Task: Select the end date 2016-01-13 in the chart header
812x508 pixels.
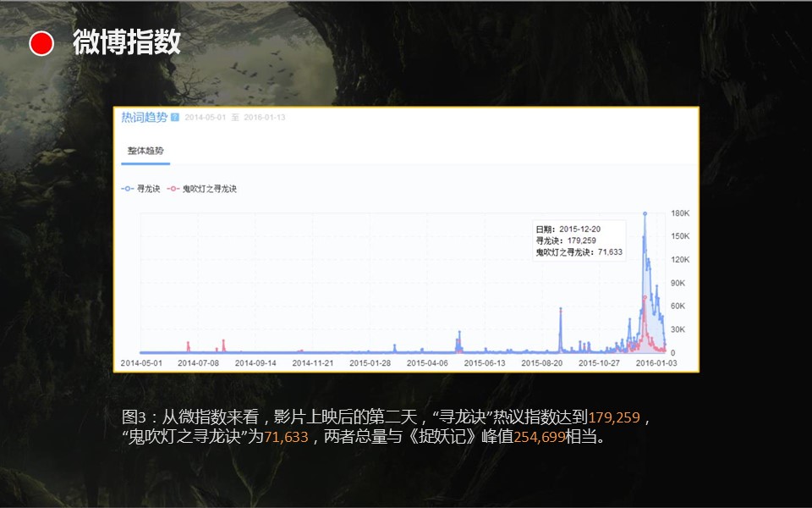Action: pos(265,117)
